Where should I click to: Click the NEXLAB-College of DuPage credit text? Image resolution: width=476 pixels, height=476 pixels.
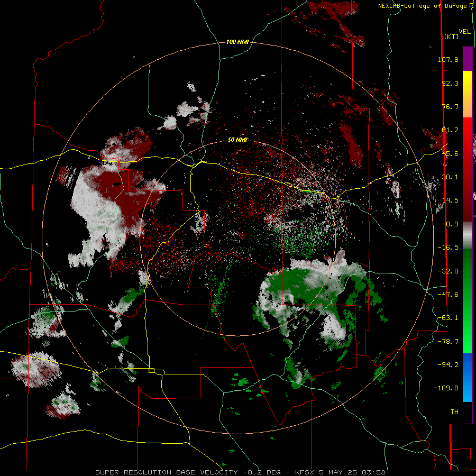coord(423,6)
